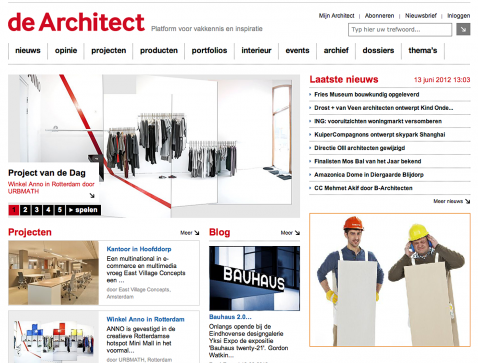Start the slideshow with the spelen button
The height and width of the screenshot is (363, 478).
coord(83,210)
